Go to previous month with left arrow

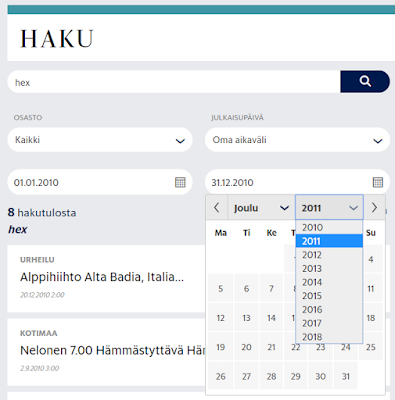point(217,208)
